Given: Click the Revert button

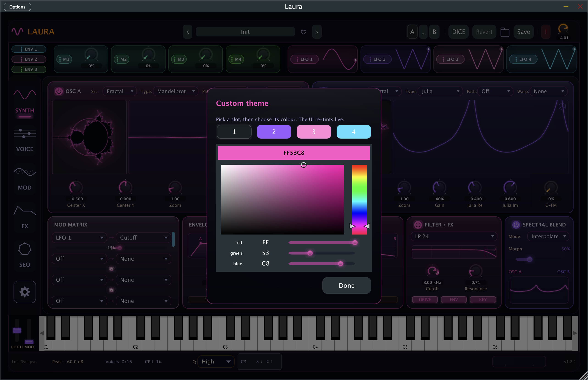Looking at the screenshot, I should pos(484,32).
